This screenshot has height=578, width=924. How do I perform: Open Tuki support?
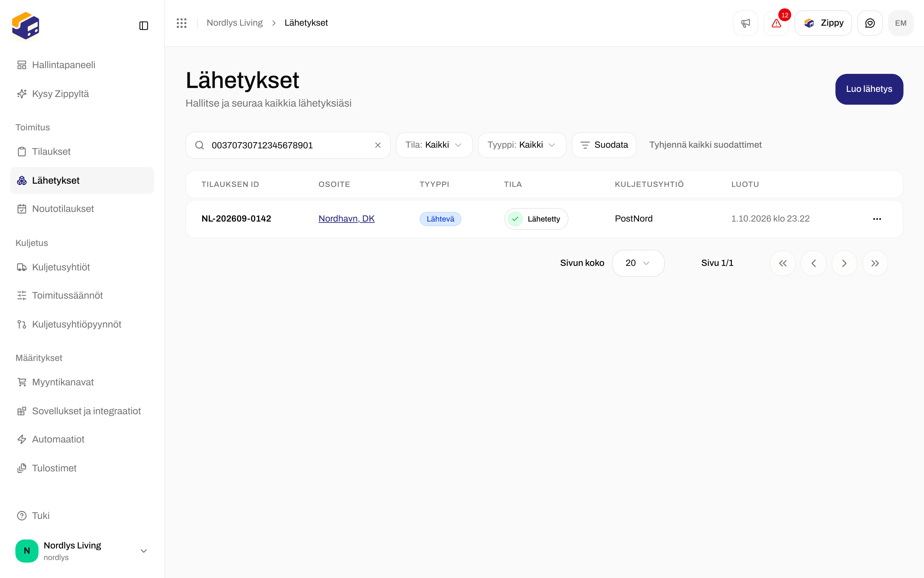tap(82, 516)
